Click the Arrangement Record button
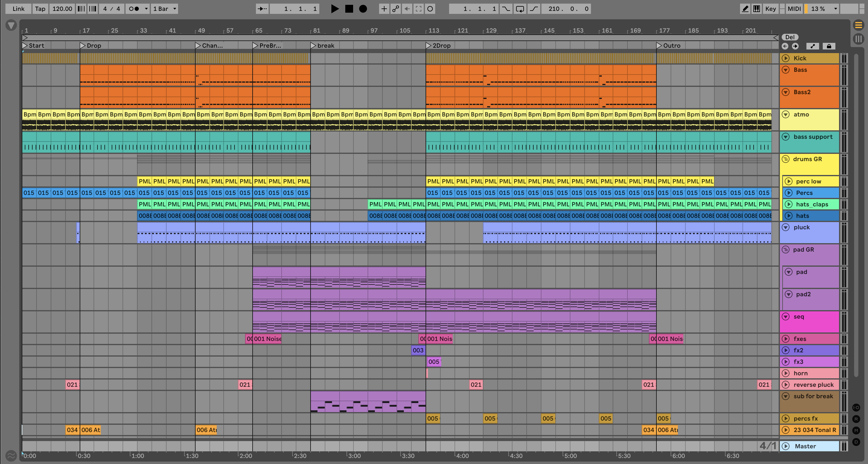Image resolution: width=868 pixels, height=464 pixels. pyautogui.click(x=363, y=9)
